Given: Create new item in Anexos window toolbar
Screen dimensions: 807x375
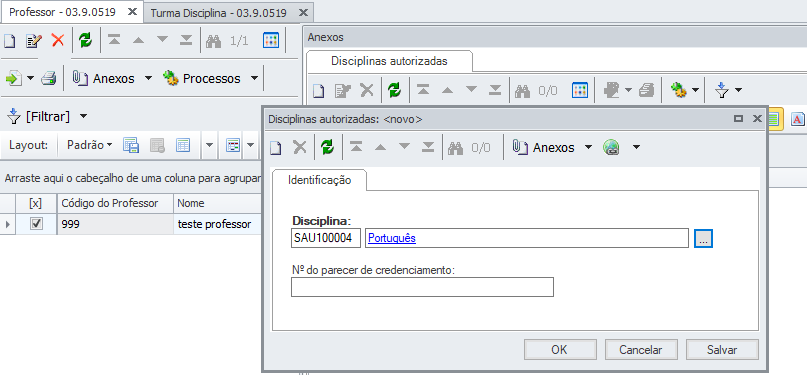Looking at the screenshot, I should [319, 91].
